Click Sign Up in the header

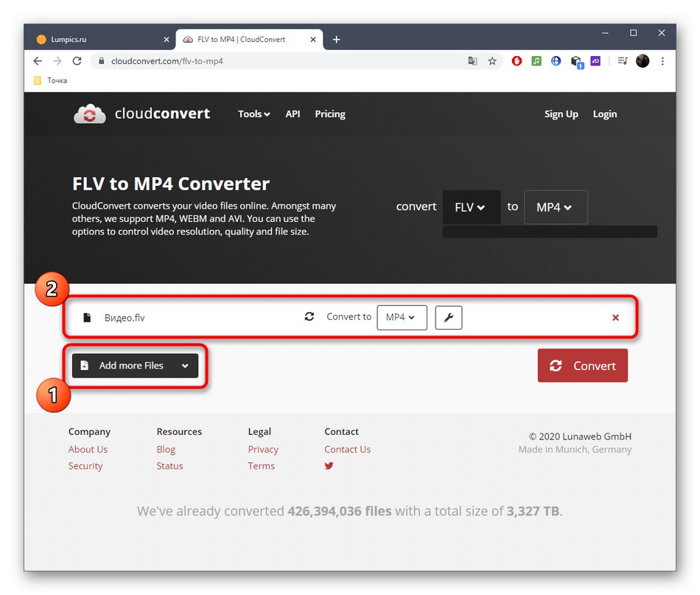click(561, 114)
